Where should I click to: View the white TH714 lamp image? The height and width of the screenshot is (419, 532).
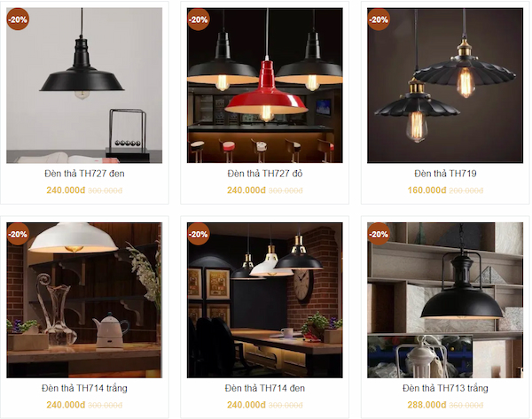(84, 300)
